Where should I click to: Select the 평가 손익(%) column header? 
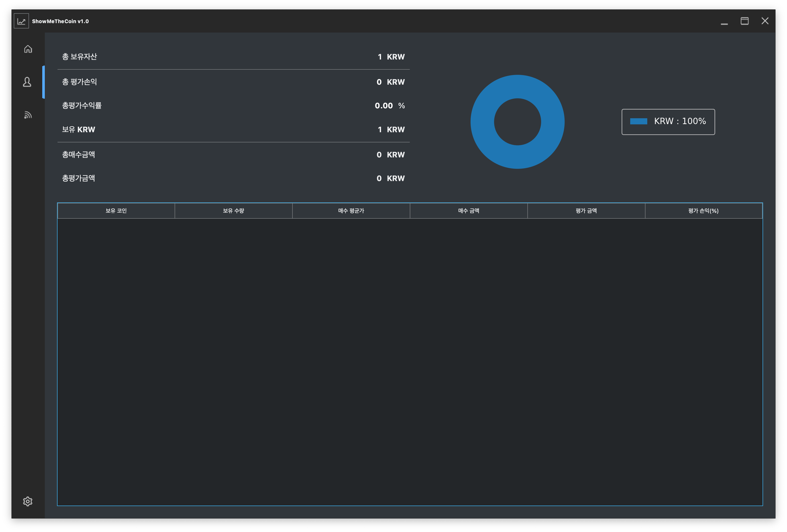[x=703, y=211]
